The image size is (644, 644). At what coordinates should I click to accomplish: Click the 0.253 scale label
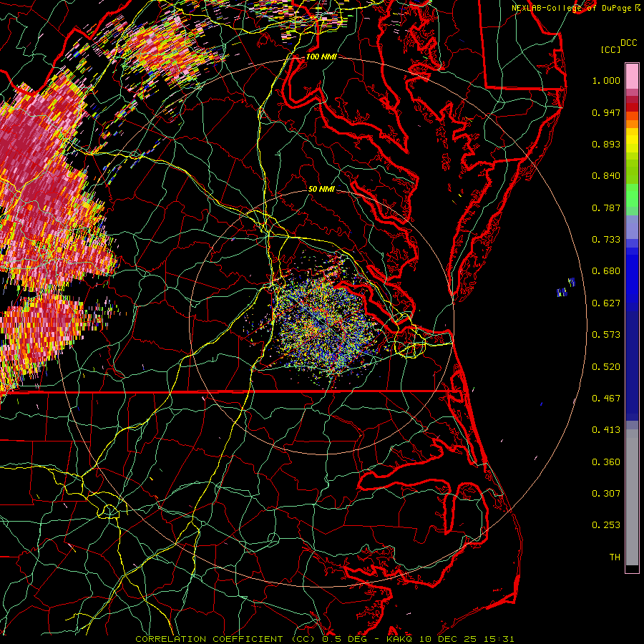pos(606,525)
